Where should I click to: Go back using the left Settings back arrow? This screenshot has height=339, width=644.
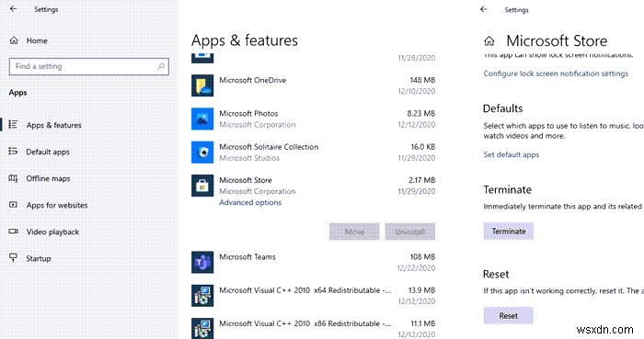click(x=13, y=8)
